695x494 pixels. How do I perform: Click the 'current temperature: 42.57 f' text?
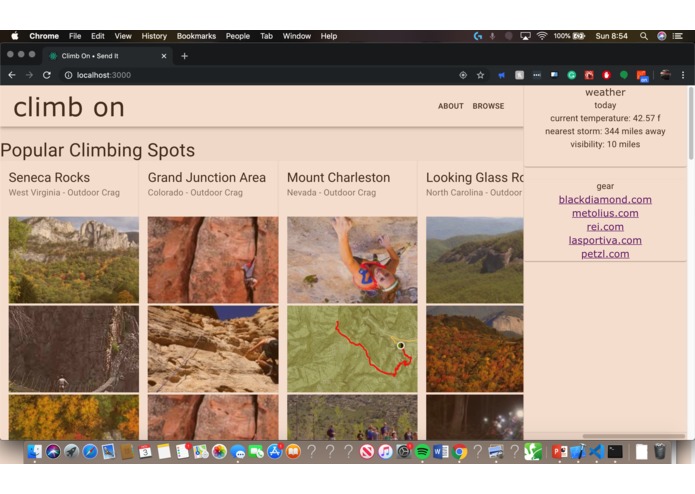[x=605, y=118]
